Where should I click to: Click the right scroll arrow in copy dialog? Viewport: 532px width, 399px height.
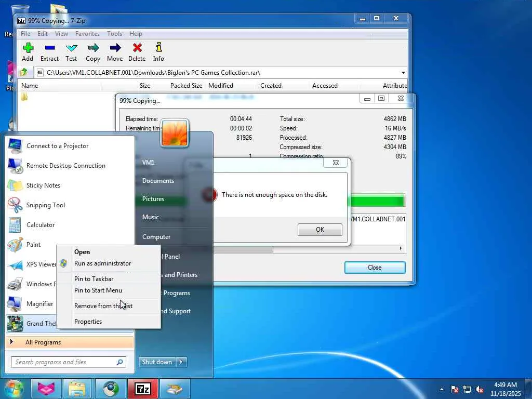[401, 249]
